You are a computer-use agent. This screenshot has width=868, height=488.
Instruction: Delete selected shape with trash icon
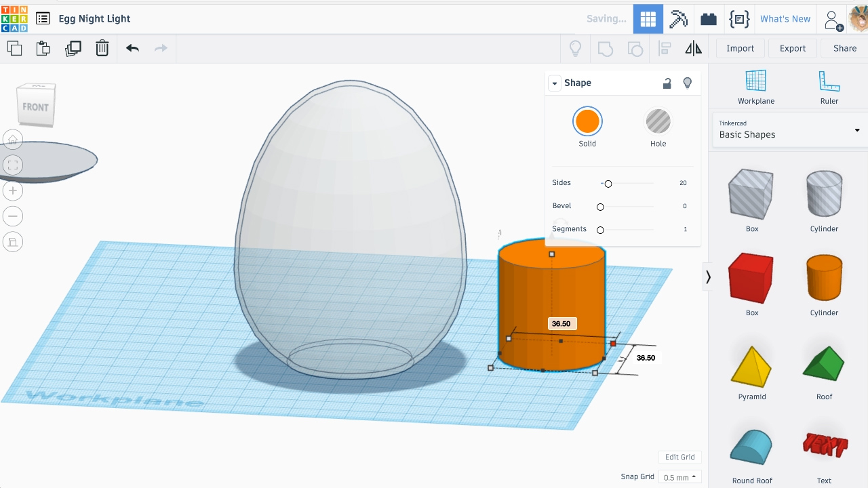click(x=102, y=48)
